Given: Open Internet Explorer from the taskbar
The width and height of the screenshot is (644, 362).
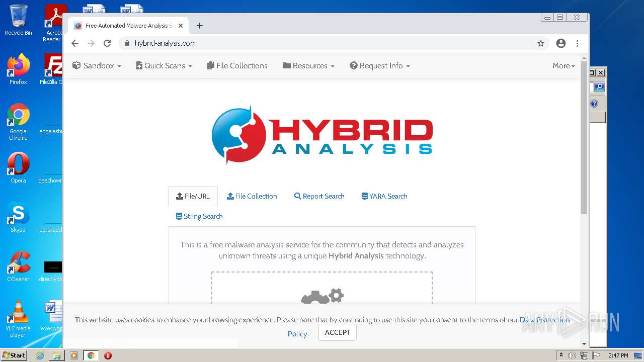Looking at the screenshot, I should (40, 355).
